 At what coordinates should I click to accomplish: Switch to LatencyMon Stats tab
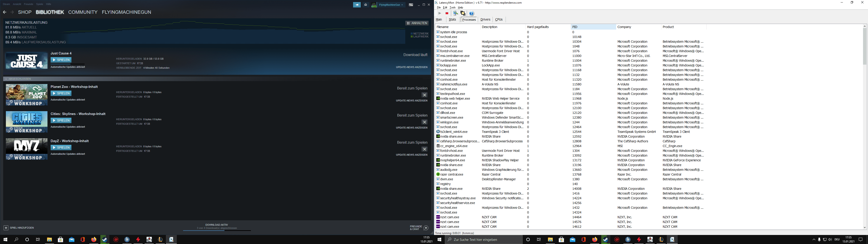point(452,20)
